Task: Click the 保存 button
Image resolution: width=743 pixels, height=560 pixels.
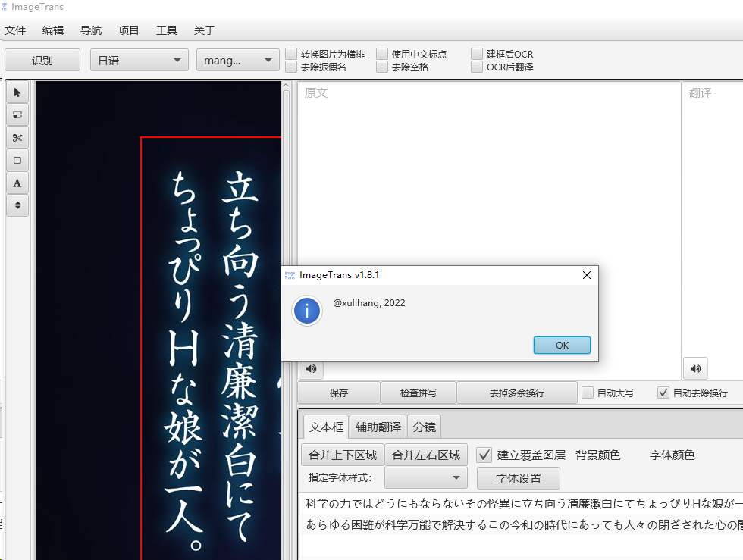Action: click(339, 393)
